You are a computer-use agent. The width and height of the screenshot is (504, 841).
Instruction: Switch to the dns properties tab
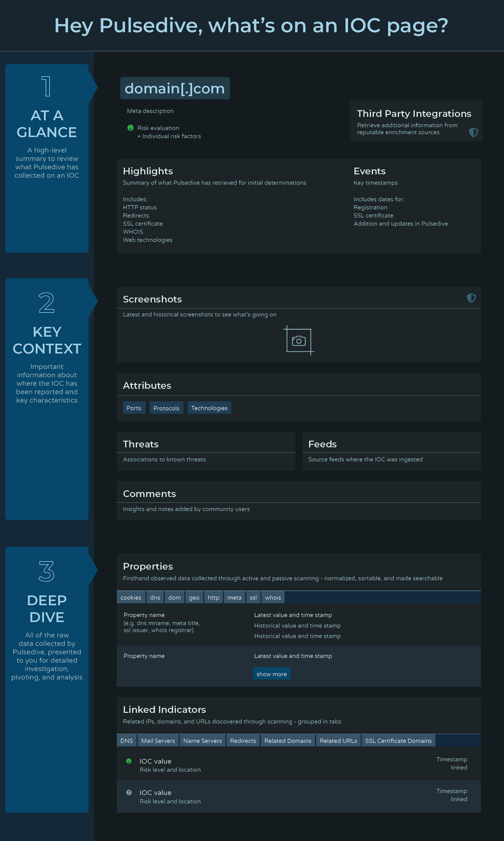155,598
